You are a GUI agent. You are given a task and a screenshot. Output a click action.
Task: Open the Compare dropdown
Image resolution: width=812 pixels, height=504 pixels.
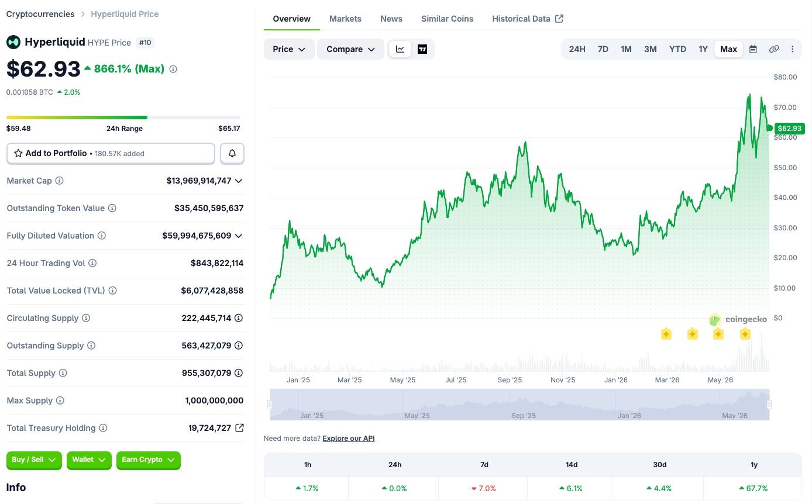[x=350, y=49]
